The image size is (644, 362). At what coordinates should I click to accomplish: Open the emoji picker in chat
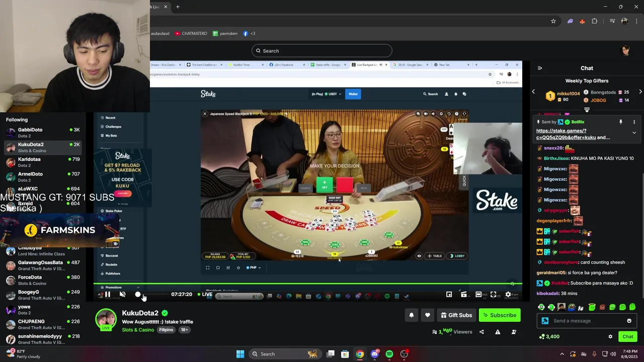(x=629, y=321)
